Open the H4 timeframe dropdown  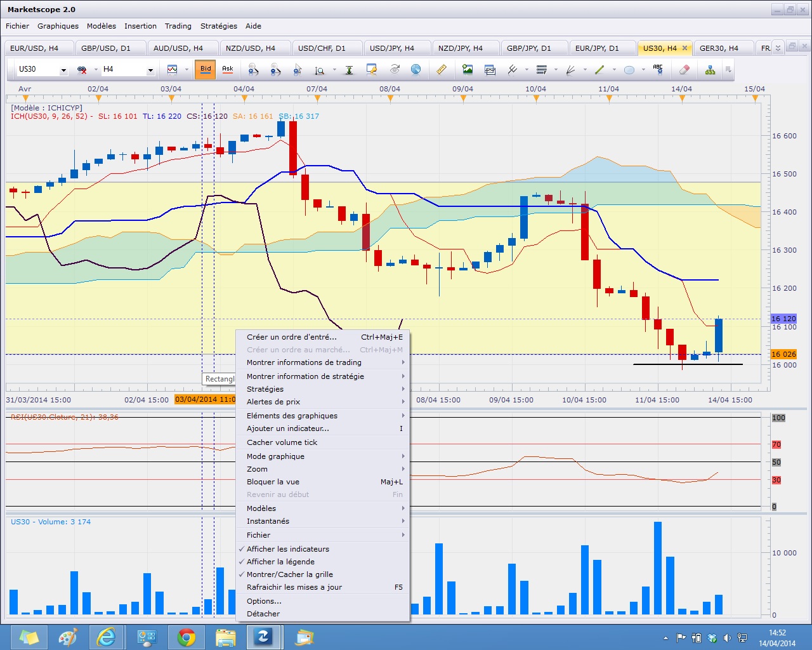pos(150,70)
